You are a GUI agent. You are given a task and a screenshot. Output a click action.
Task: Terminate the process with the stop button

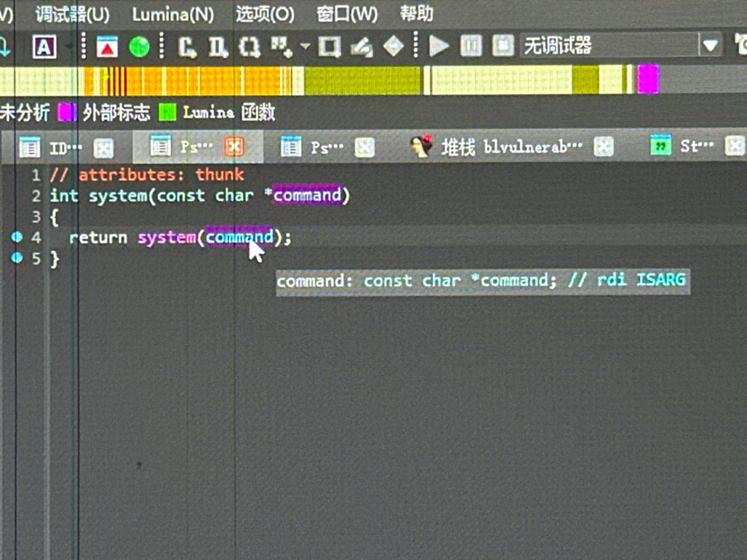503,46
